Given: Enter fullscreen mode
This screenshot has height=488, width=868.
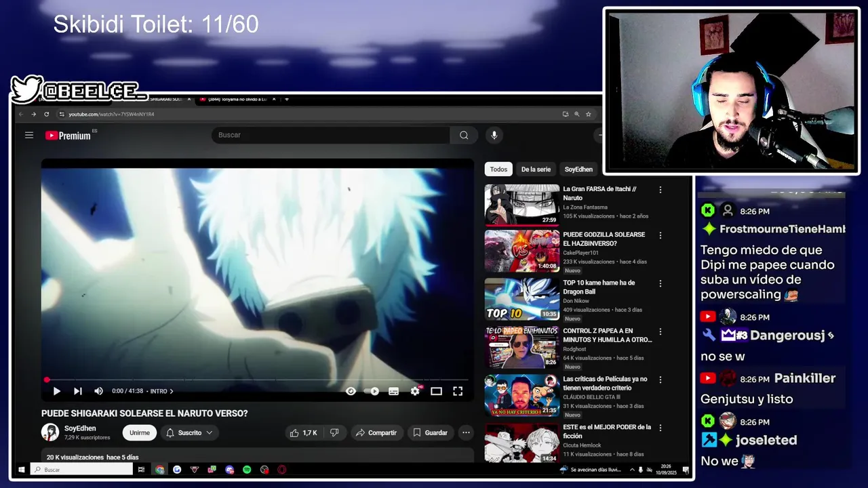Looking at the screenshot, I should pos(458,391).
